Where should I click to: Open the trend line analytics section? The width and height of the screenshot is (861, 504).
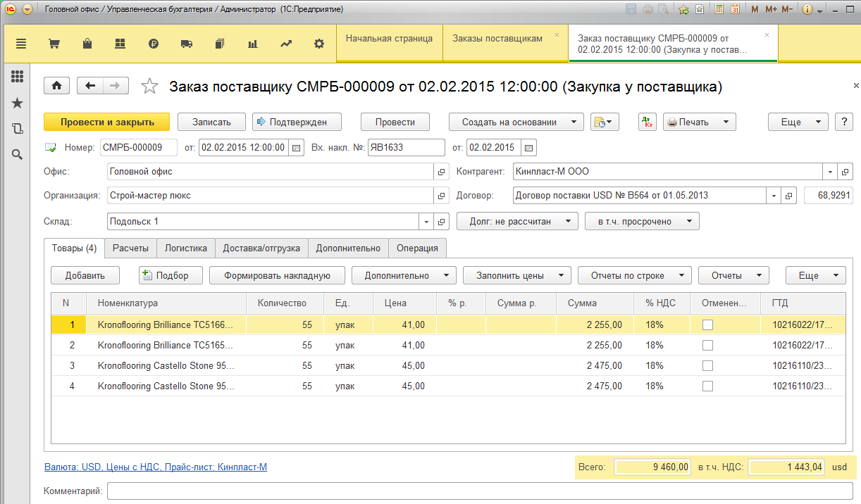click(x=286, y=44)
